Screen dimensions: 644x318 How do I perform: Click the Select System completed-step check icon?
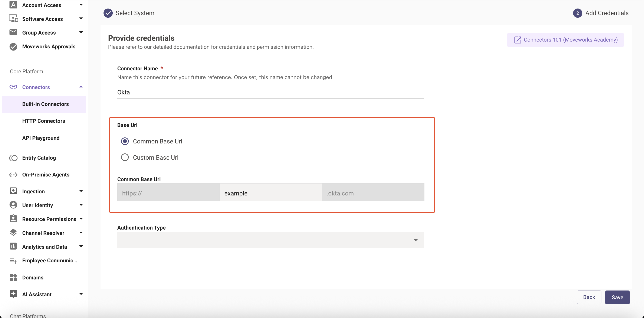pos(108,13)
